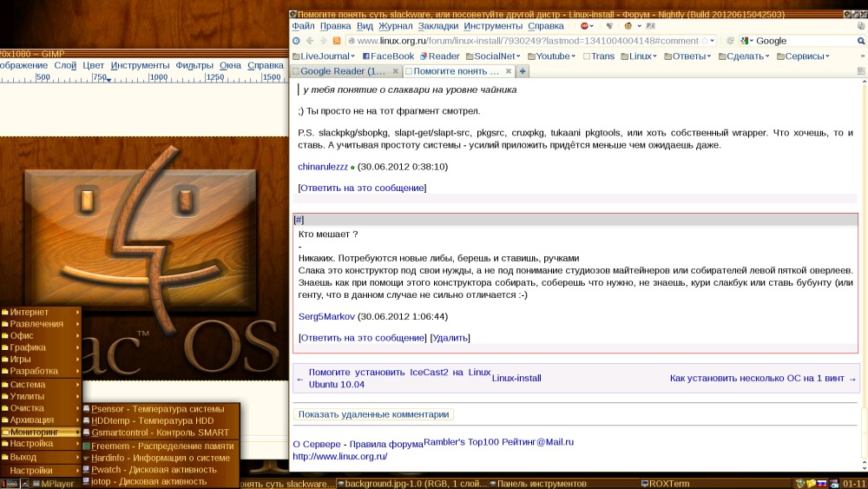Launch Pwatch disk activity entry

coord(161,469)
